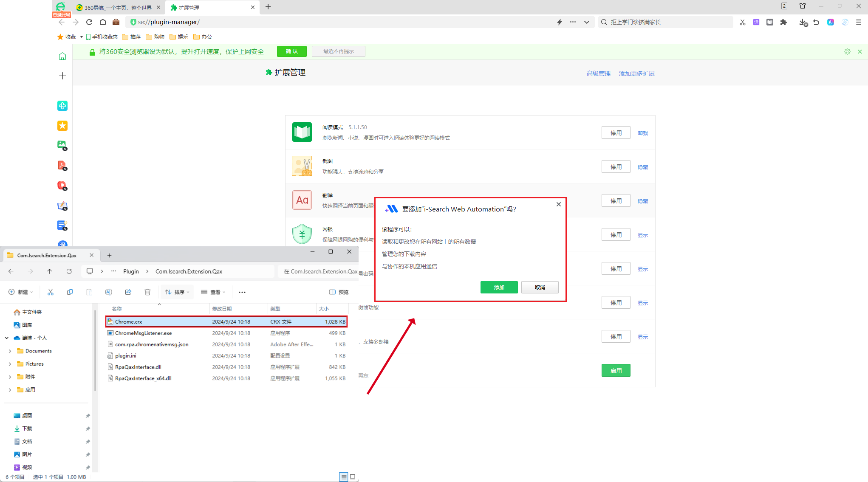Image resolution: width=868 pixels, height=482 pixels.
Task: Open the 排序 sort dropdown
Action: coord(177,292)
